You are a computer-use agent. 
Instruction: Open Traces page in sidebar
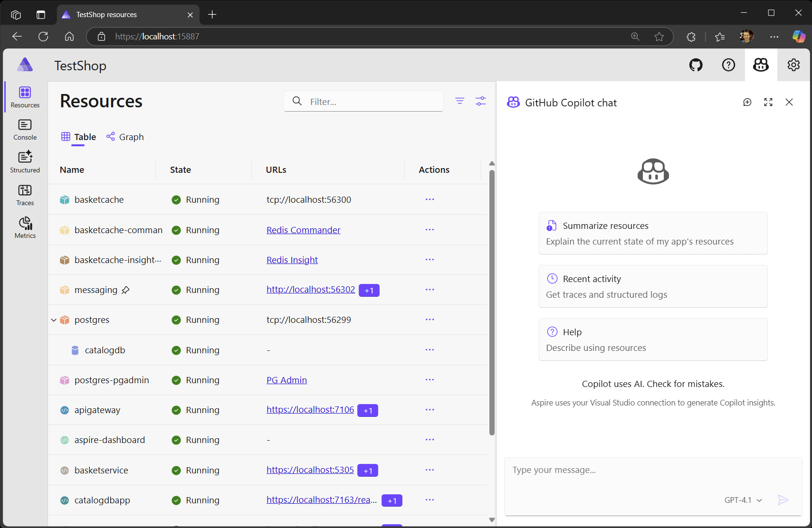25,195
